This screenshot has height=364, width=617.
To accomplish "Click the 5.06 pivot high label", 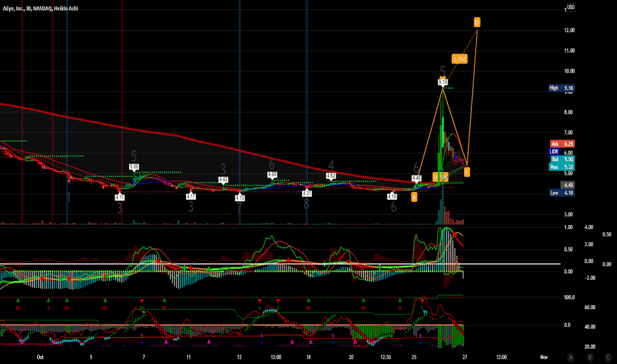I will 134,167.
